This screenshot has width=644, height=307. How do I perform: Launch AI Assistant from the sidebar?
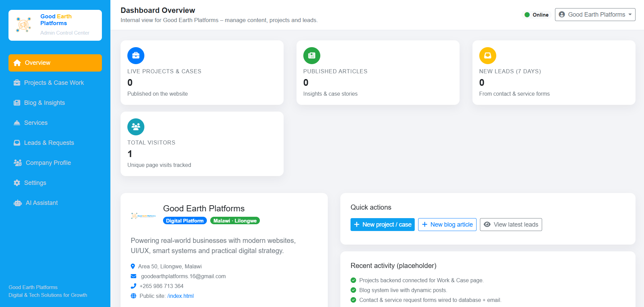click(55, 203)
